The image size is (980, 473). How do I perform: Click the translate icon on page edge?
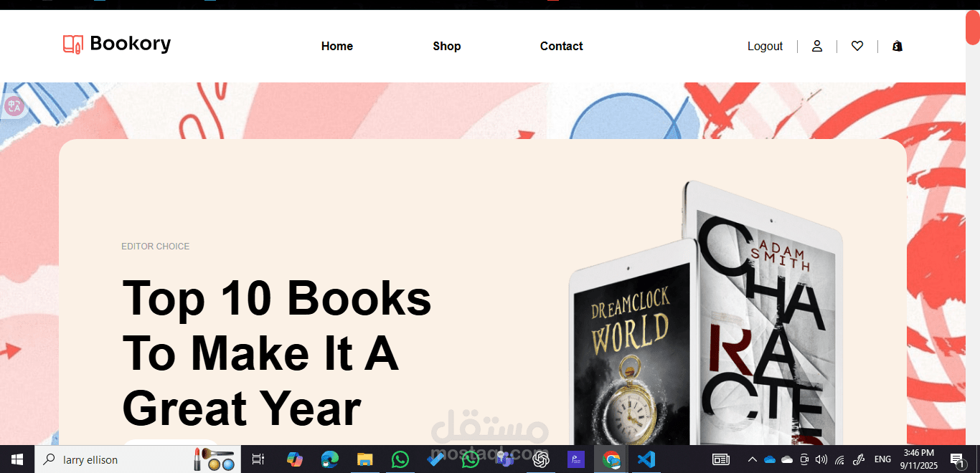(14, 106)
